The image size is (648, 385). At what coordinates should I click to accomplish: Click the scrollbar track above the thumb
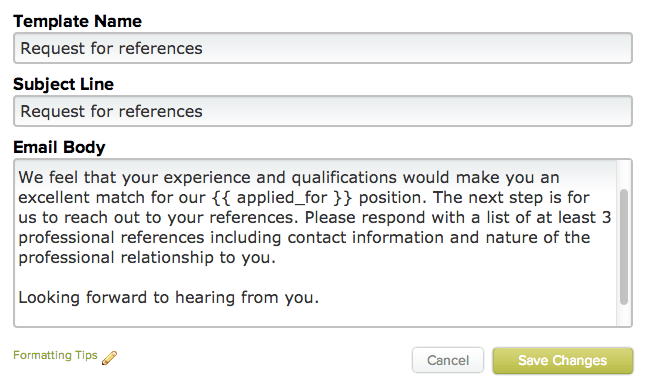click(624, 174)
